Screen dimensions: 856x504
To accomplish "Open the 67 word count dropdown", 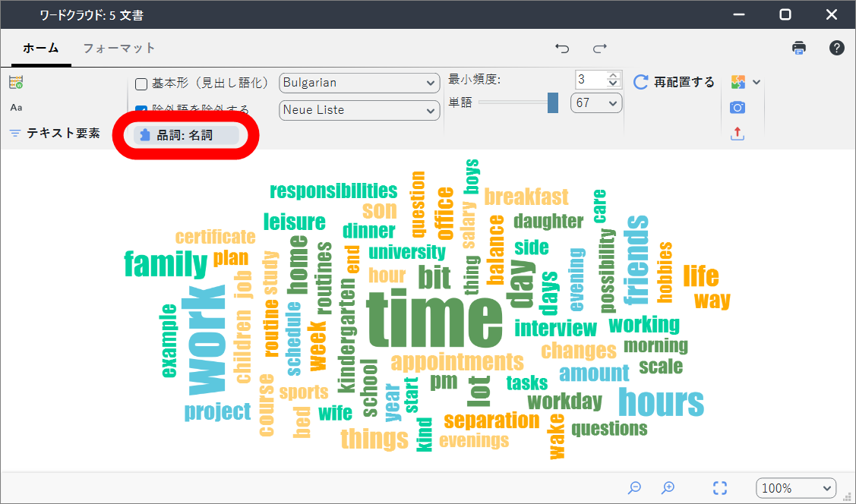I will pos(596,103).
